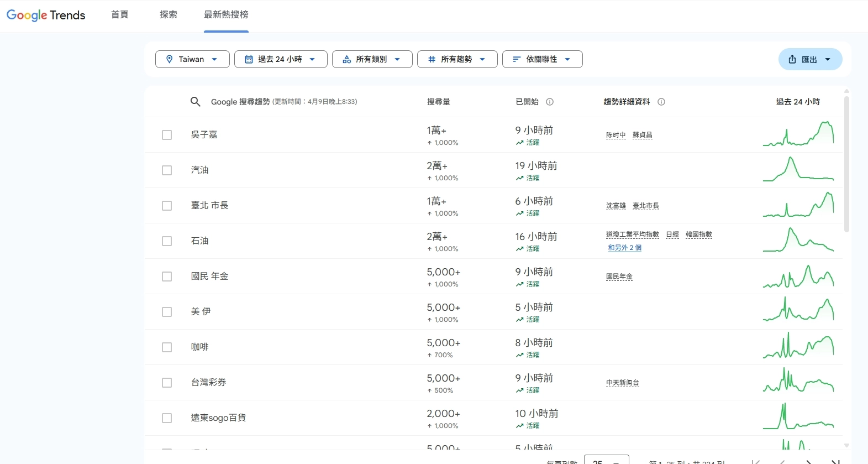Click the sparkline chart for 汽油

[798, 169]
